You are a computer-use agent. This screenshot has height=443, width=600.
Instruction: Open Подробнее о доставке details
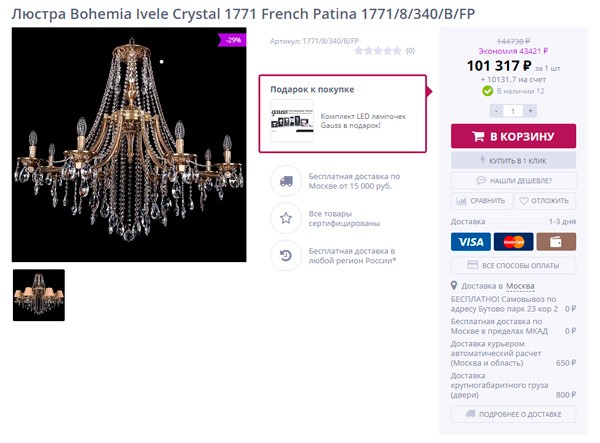coord(513,414)
